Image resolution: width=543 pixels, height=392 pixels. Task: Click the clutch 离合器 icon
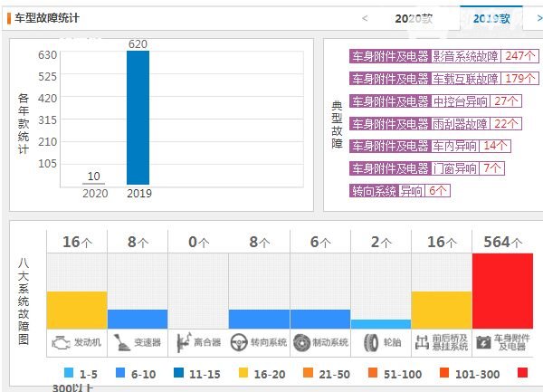pos(183,343)
